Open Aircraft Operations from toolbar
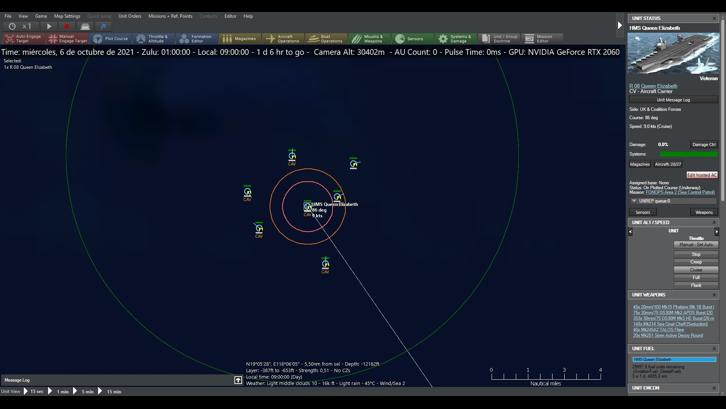This screenshot has height=409, width=726. click(283, 38)
